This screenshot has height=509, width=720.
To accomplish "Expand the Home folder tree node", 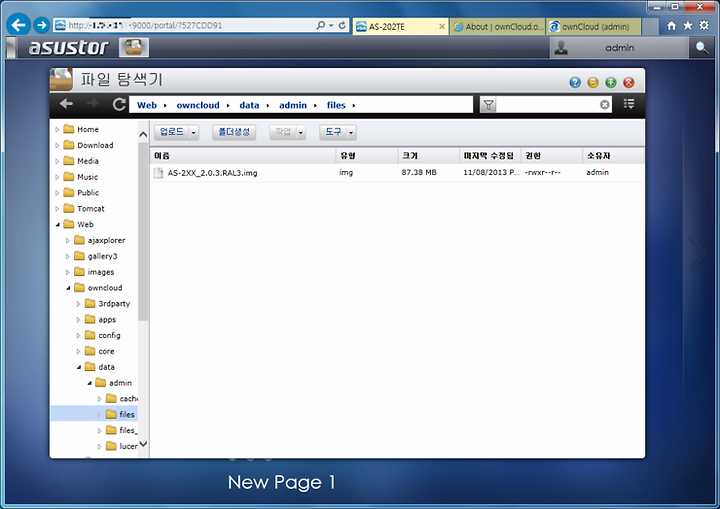I will pos(57,130).
